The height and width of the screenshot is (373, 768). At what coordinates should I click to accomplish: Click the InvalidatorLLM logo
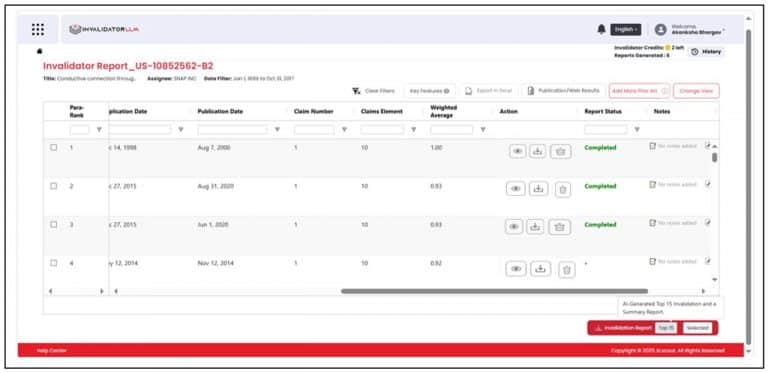(104, 29)
